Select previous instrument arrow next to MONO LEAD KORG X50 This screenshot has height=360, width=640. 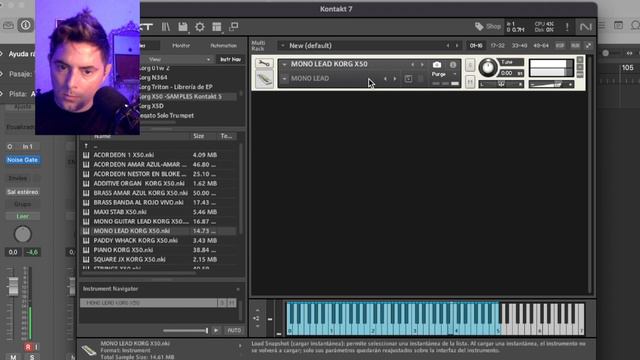413,64
